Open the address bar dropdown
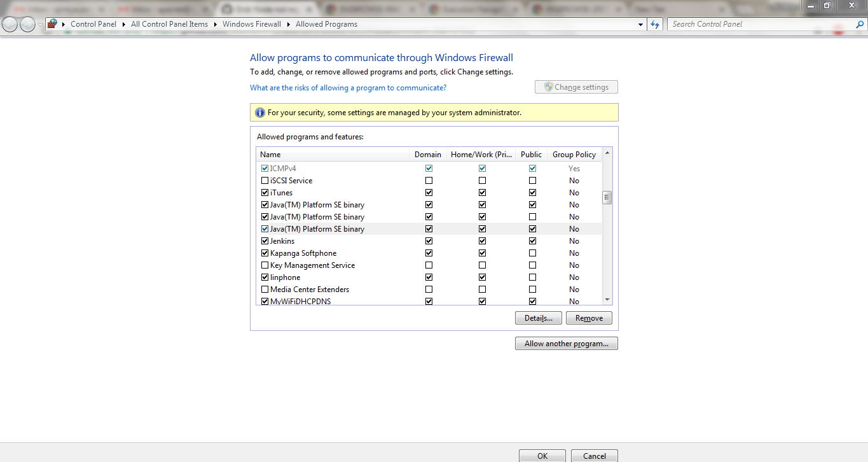The image size is (868, 462). [640, 24]
